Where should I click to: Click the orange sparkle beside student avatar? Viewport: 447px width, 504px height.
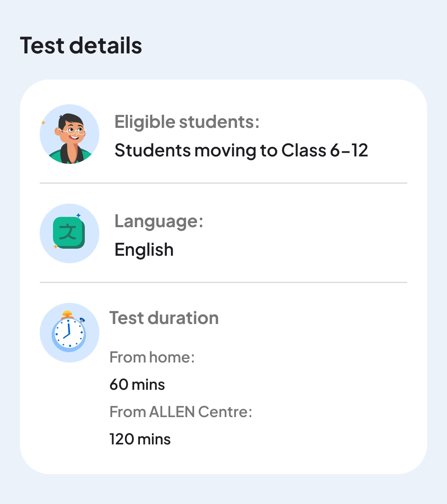click(43, 122)
